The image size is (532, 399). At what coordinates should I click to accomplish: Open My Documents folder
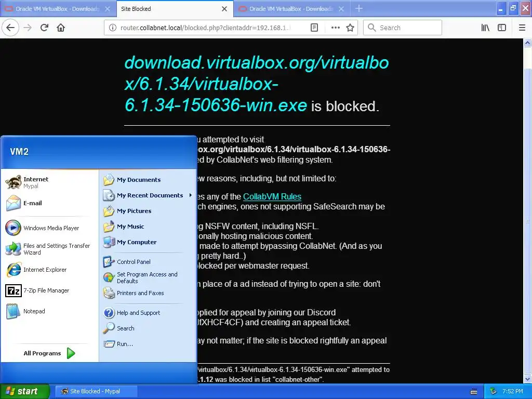[x=148, y=180]
